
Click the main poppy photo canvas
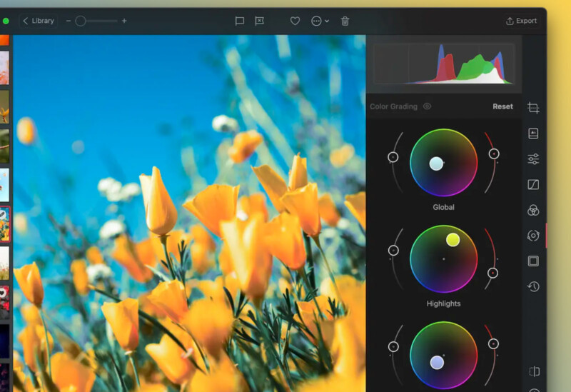(x=189, y=213)
